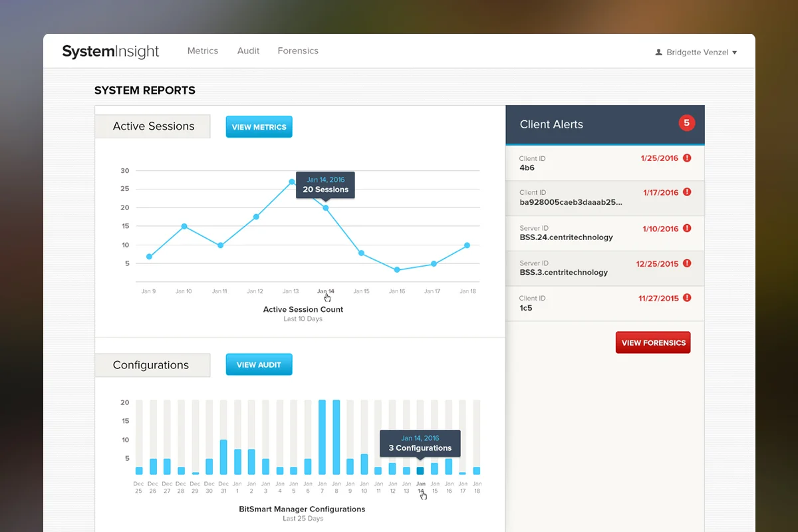
Task: Click the Active Session Count caption
Action: (x=303, y=309)
